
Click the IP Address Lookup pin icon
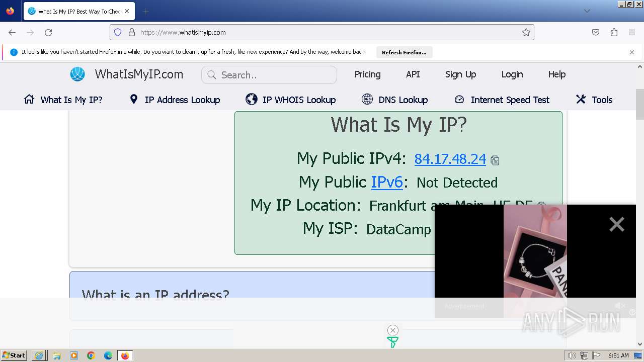133,99
